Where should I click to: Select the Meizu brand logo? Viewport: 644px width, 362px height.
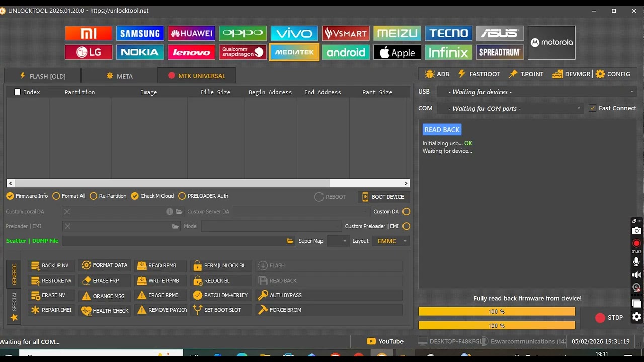pos(397,33)
